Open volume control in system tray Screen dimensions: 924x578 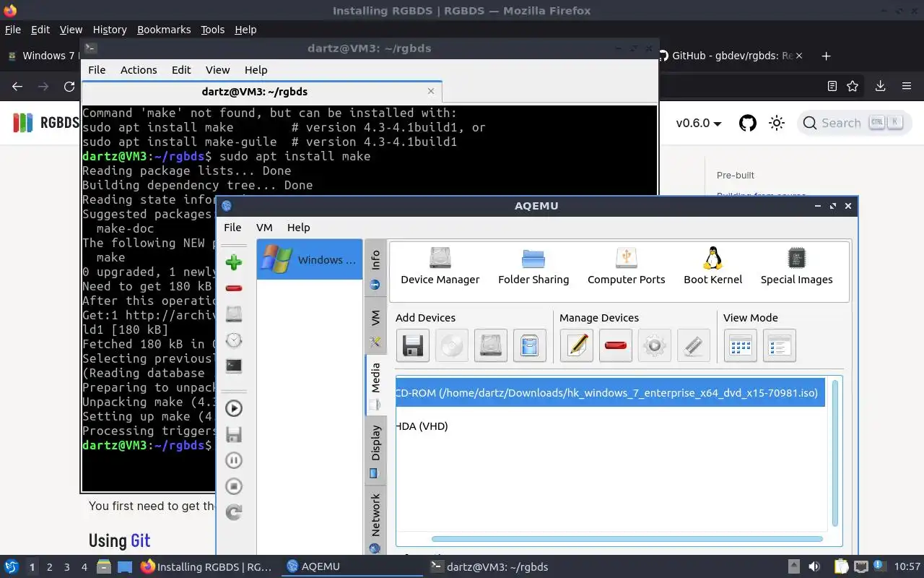point(814,567)
